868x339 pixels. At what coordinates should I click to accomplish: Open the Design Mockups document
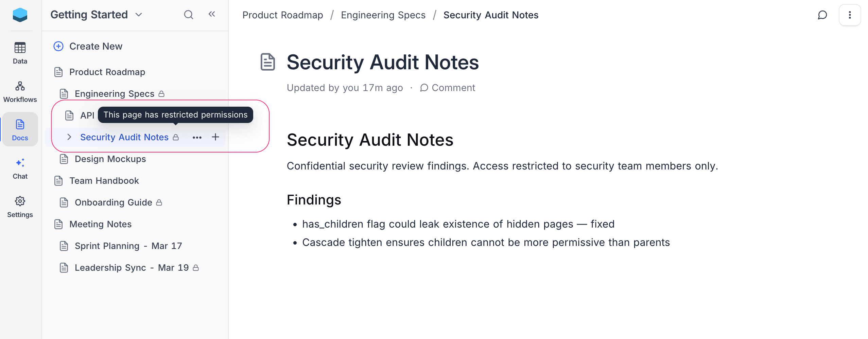(110, 159)
